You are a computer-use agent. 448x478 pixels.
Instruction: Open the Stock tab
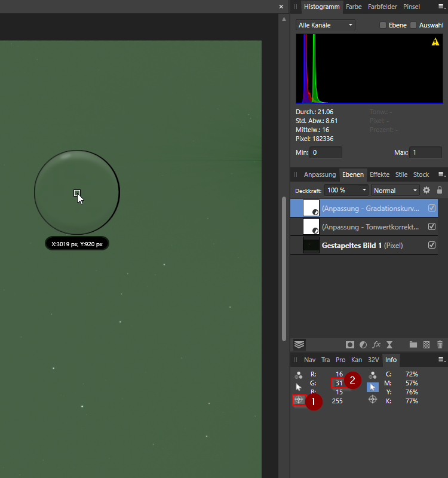click(421, 174)
